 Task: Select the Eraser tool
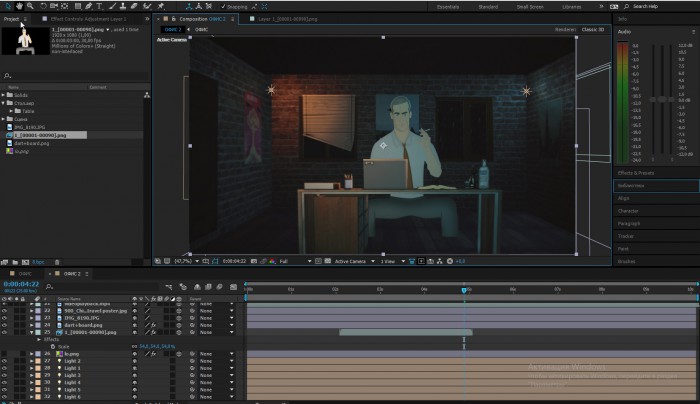coord(134,6)
